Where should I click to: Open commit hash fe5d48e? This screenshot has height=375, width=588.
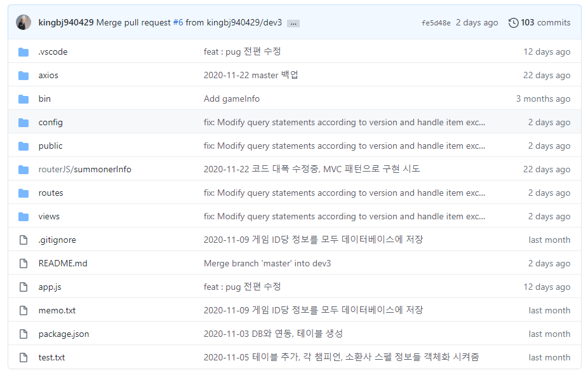(x=436, y=23)
